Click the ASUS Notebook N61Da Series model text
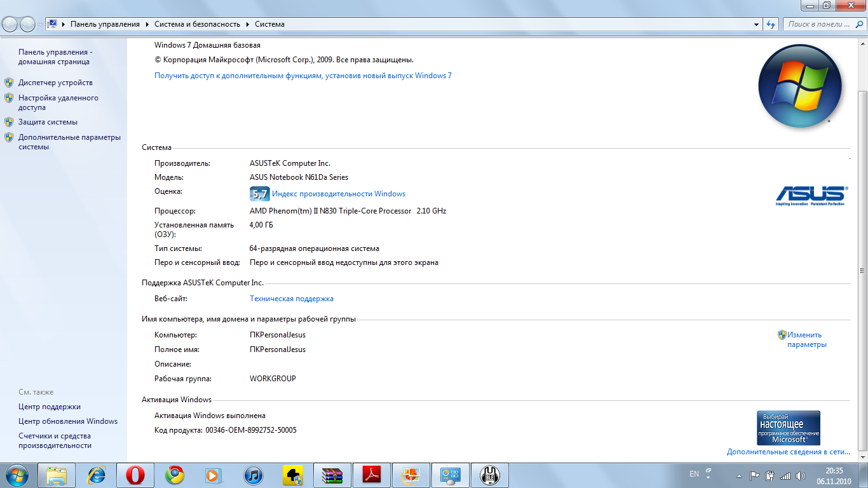Viewport: 868px width, 488px height. (299, 177)
